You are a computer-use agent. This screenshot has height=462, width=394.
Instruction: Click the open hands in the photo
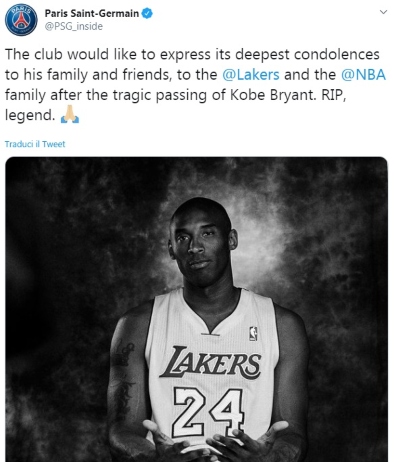tap(213, 440)
